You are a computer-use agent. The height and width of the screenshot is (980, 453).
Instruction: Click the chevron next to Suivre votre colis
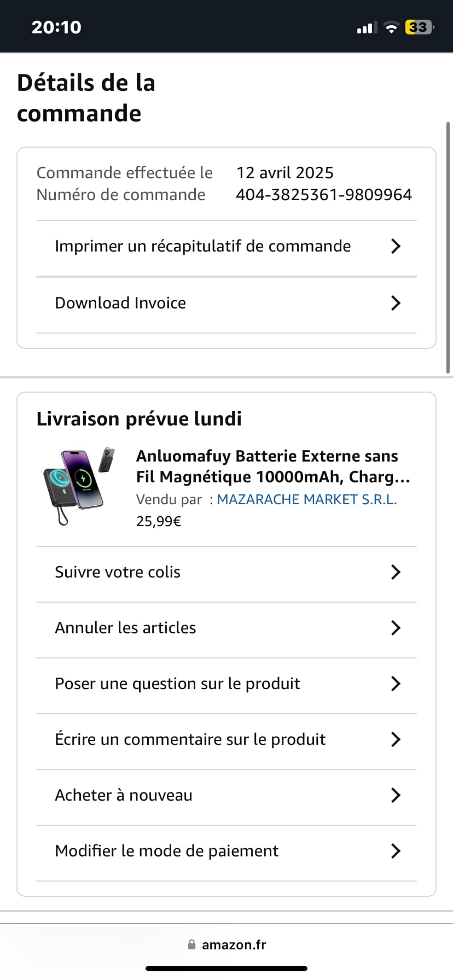[396, 572]
